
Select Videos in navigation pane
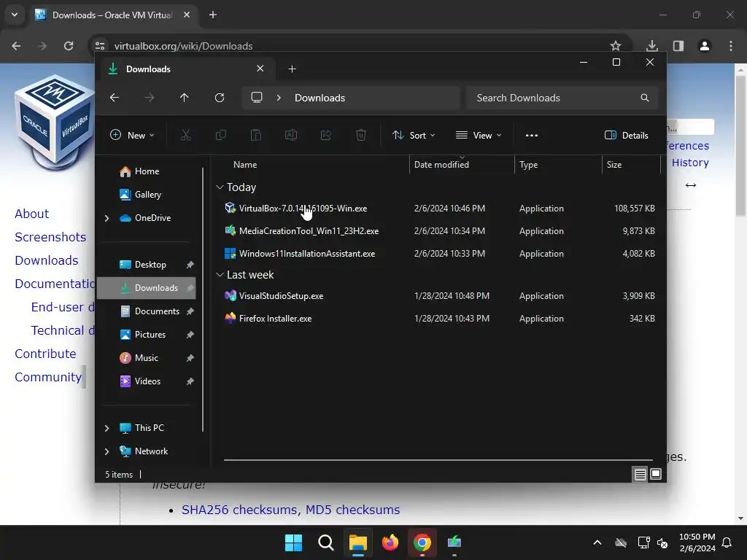(x=146, y=381)
